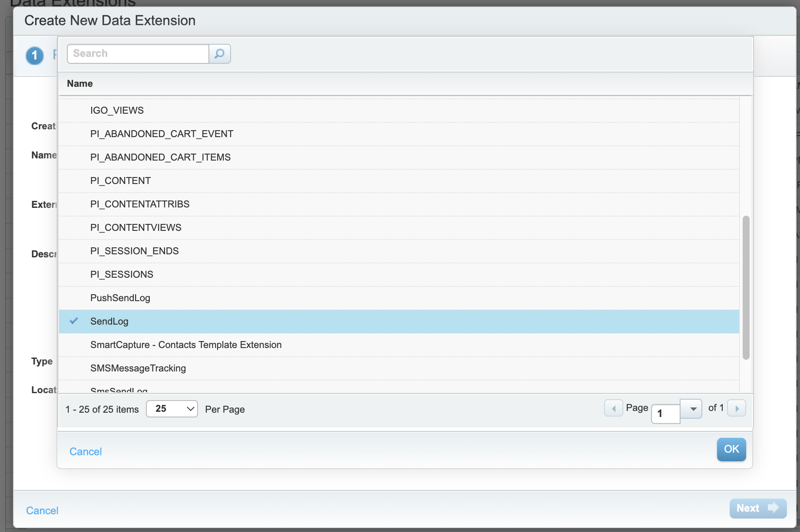Viewport: 800px width, 532px height.
Task: Click the 1 - 25 of 25 items text
Action: [x=102, y=409]
